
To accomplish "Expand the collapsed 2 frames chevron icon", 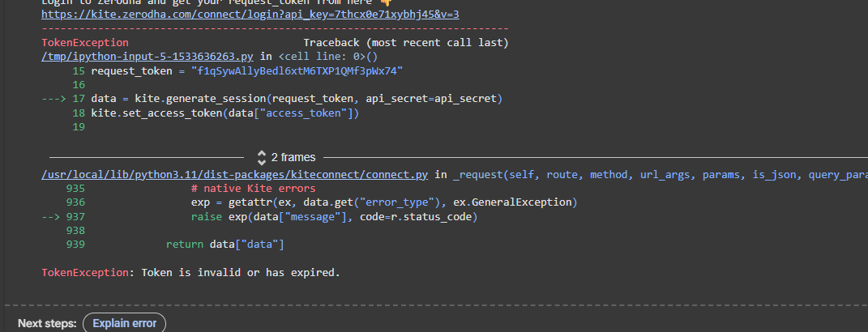I will click(x=262, y=158).
